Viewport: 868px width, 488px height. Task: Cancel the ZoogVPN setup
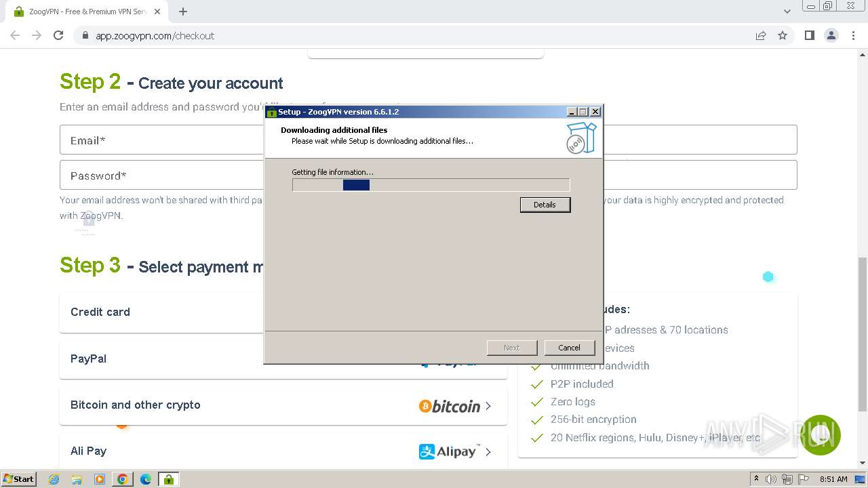(569, 348)
